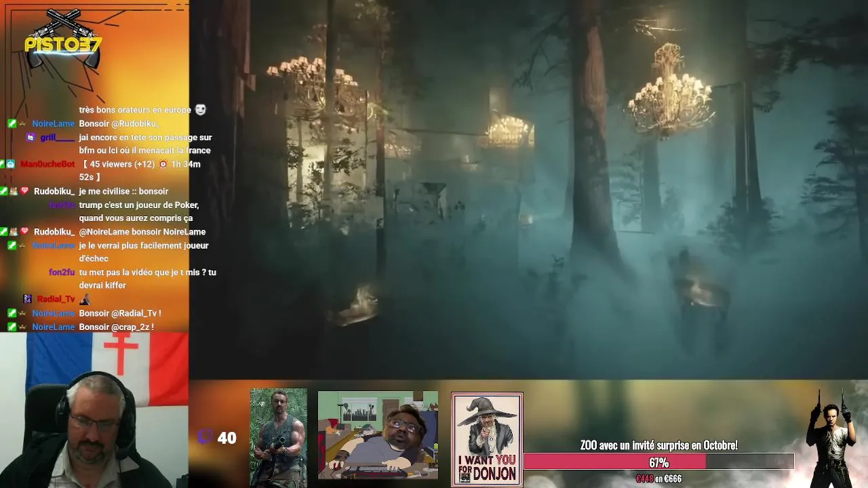Click the purple badge beside grill____

pos(31,137)
